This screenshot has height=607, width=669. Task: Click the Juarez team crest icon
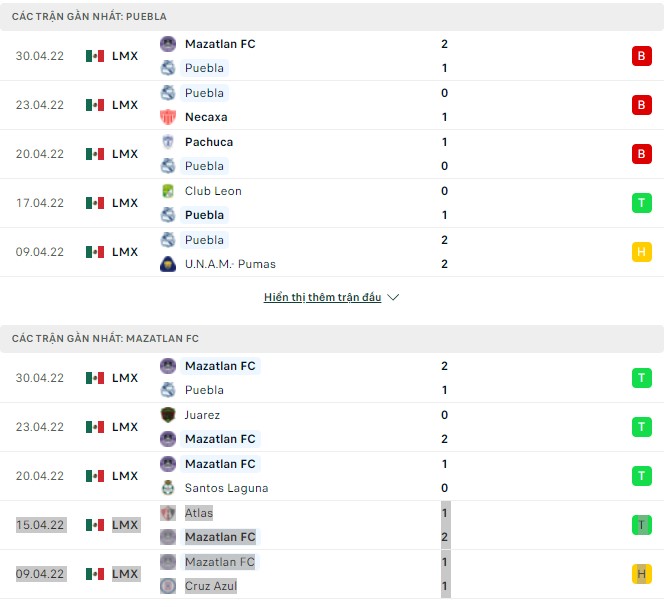[x=168, y=415]
